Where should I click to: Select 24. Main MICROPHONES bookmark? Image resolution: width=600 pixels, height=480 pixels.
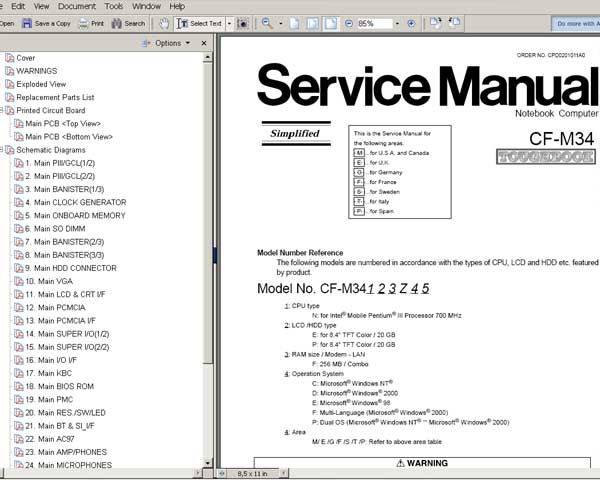[x=68, y=465]
